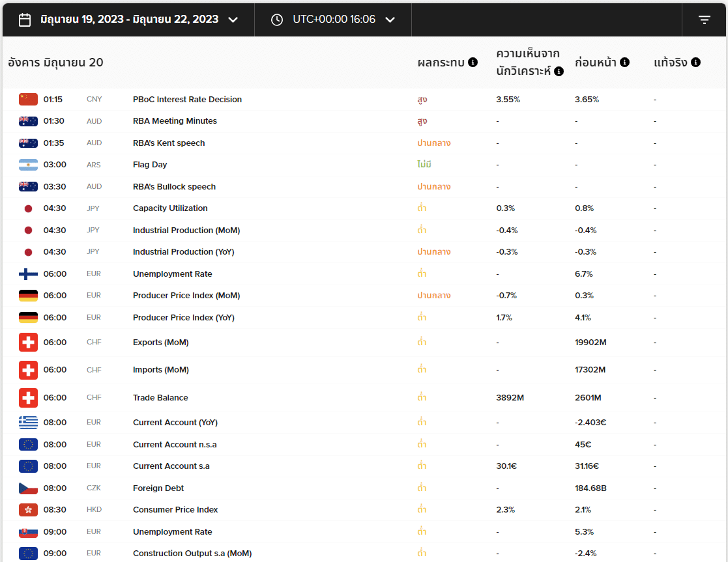Open the filter icon at top right
The image size is (728, 562).
pyautogui.click(x=705, y=20)
